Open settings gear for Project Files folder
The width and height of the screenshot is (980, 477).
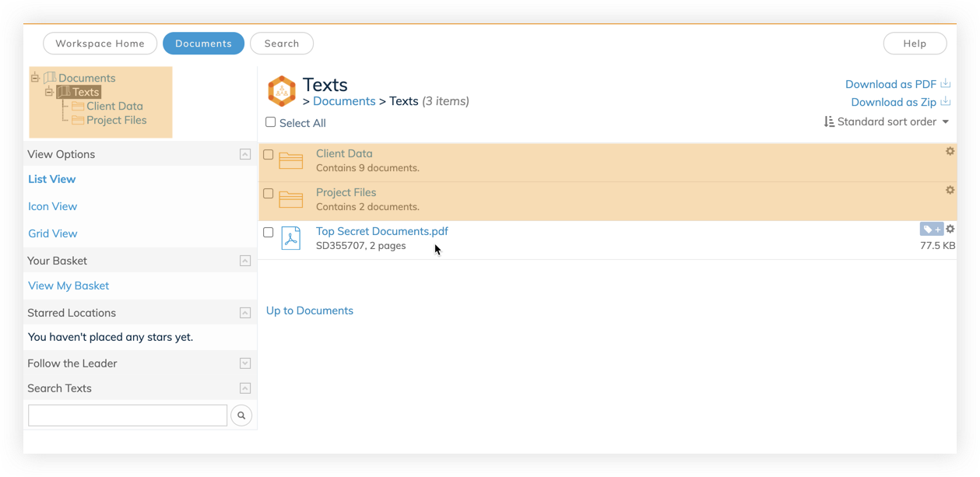[950, 190]
